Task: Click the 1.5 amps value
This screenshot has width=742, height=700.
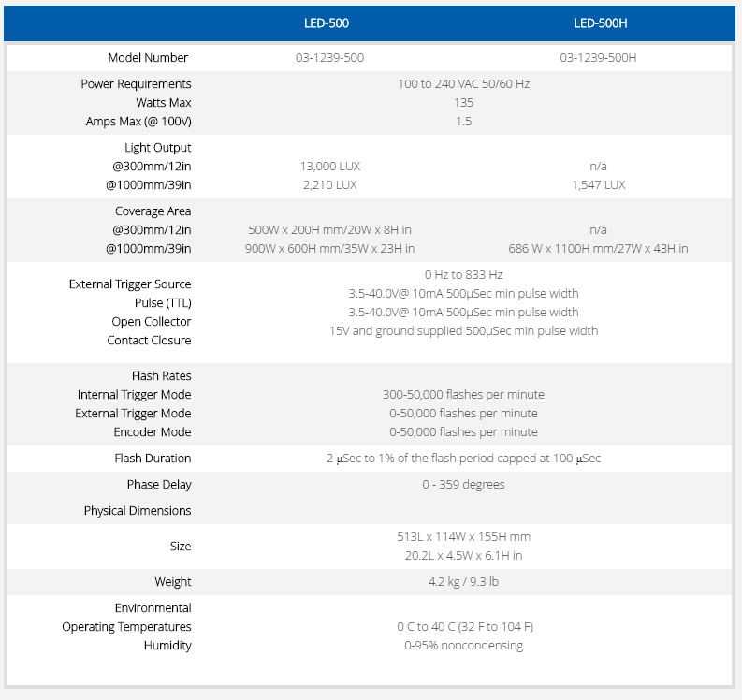Action: coord(464,122)
